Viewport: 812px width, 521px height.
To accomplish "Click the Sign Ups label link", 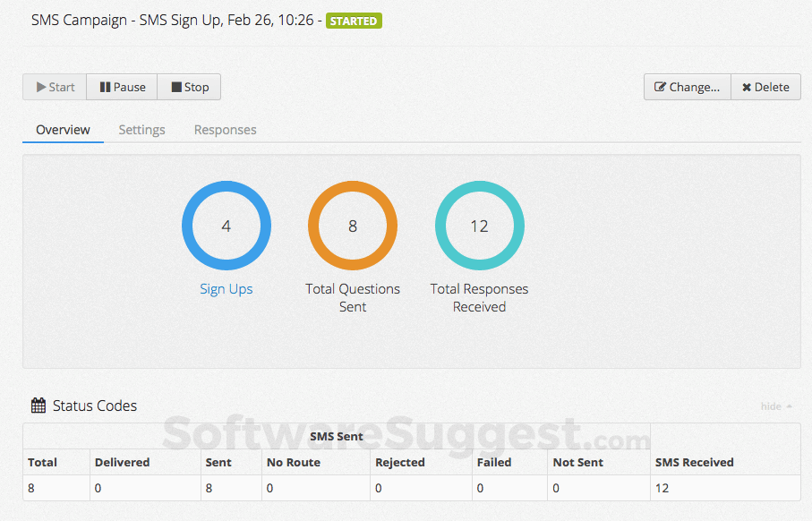I will point(227,289).
